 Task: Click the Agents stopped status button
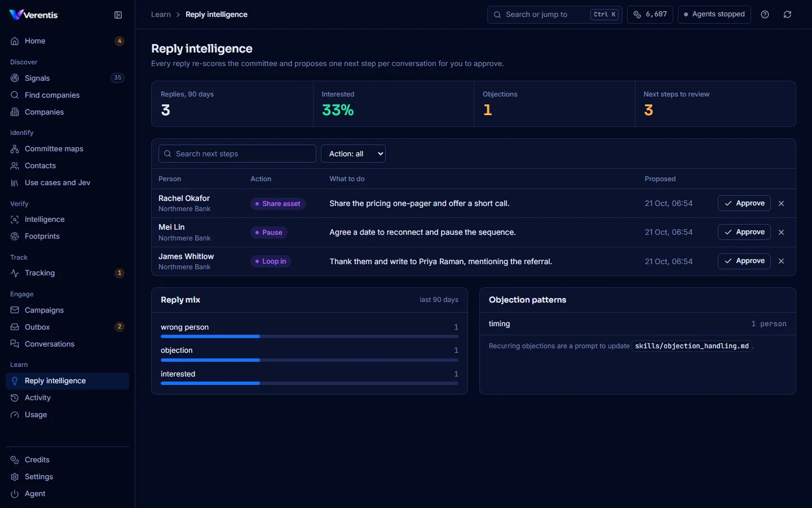click(714, 15)
